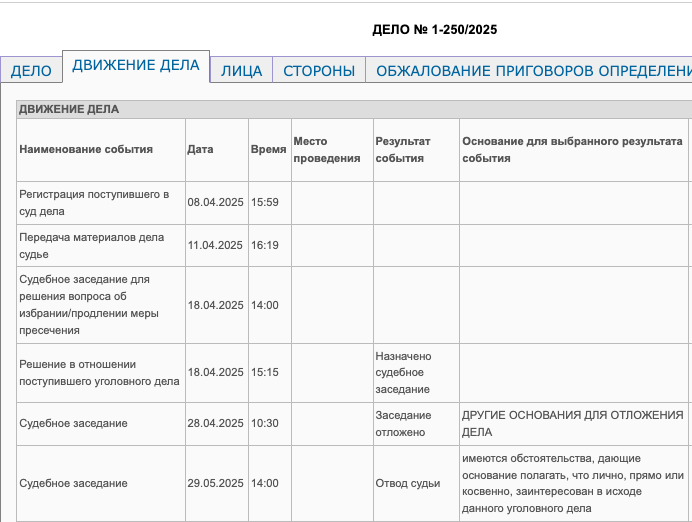Screen dimensions: 692x522
Task: Click the ДВИЖЕНИЕ ДЕЛА table section header
Action: 354,109
